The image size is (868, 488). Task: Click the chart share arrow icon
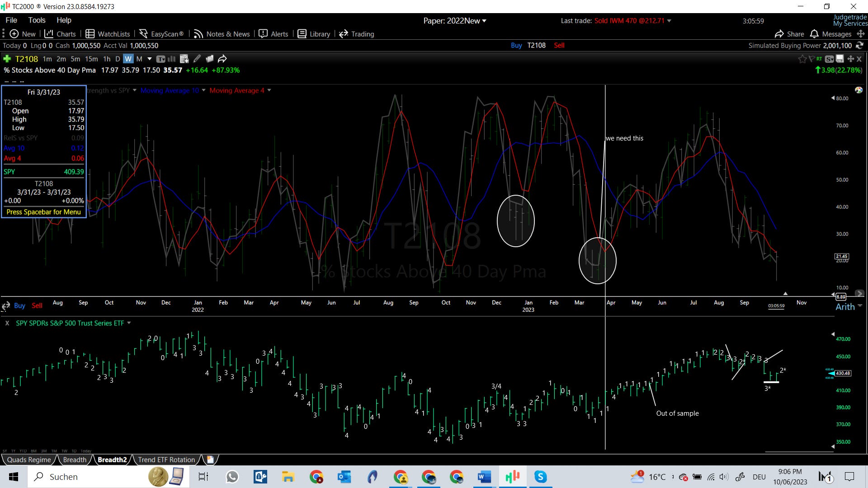pyautogui.click(x=222, y=59)
